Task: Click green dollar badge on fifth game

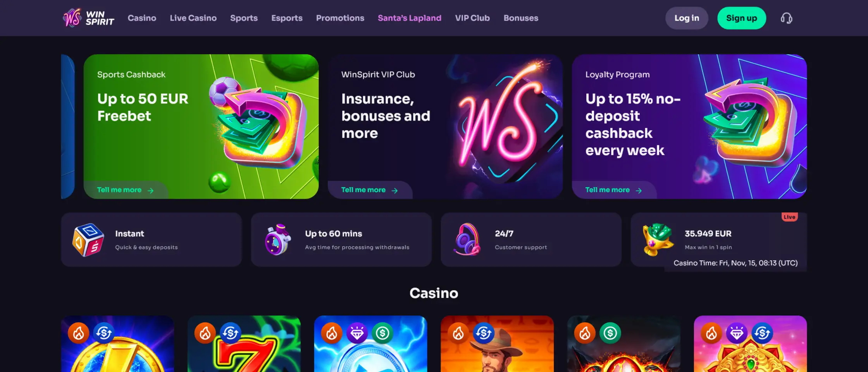Action: [x=610, y=333]
